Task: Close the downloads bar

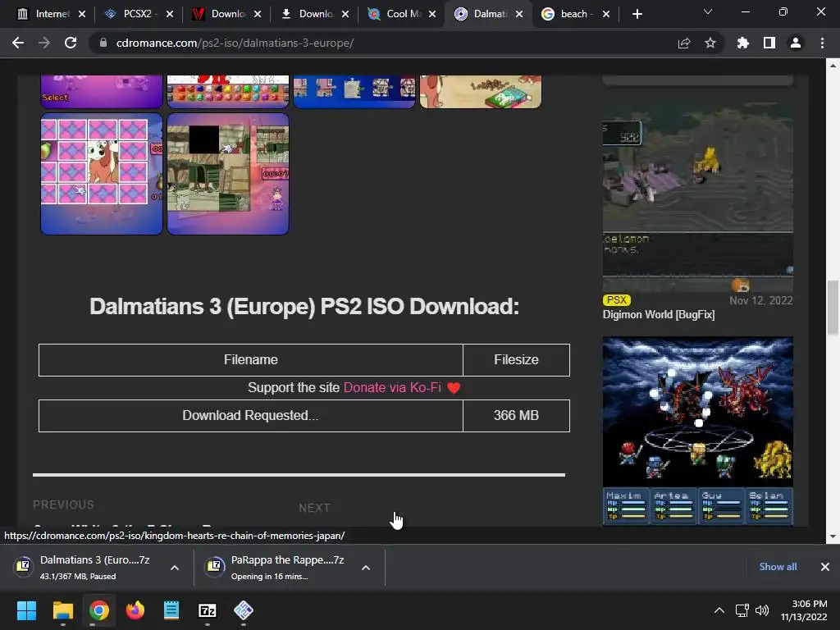Action: click(x=825, y=567)
